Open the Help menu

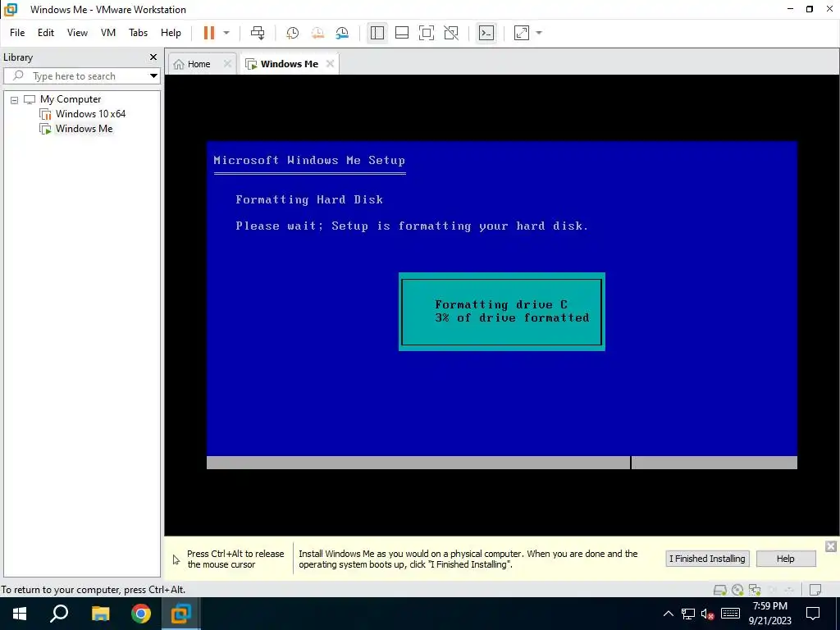[171, 33]
